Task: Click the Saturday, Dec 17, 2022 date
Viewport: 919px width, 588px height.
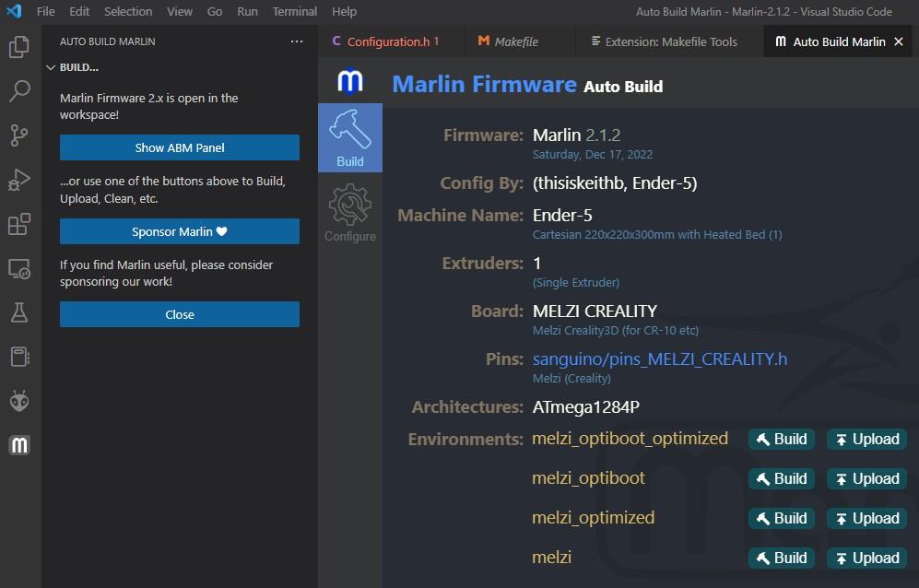Action: pyautogui.click(x=593, y=154)
